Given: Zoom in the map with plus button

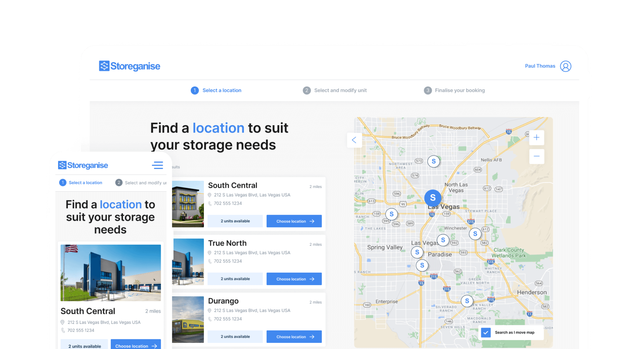Looking at the screenshot, I should [x=537, y=138].
